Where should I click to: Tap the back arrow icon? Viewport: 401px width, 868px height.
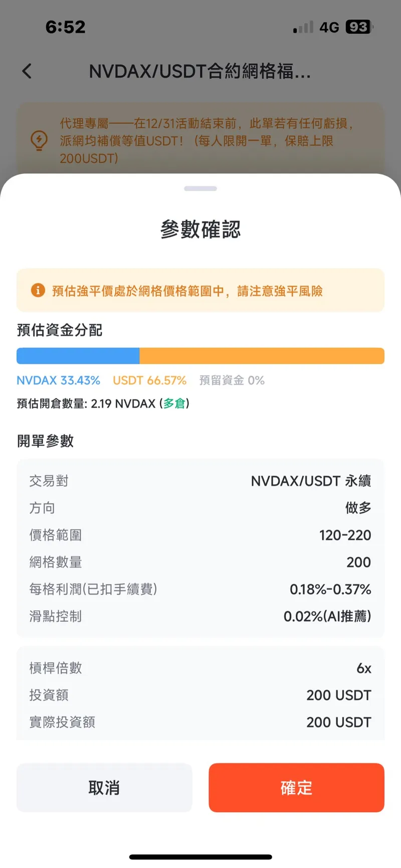pos(27,71)
